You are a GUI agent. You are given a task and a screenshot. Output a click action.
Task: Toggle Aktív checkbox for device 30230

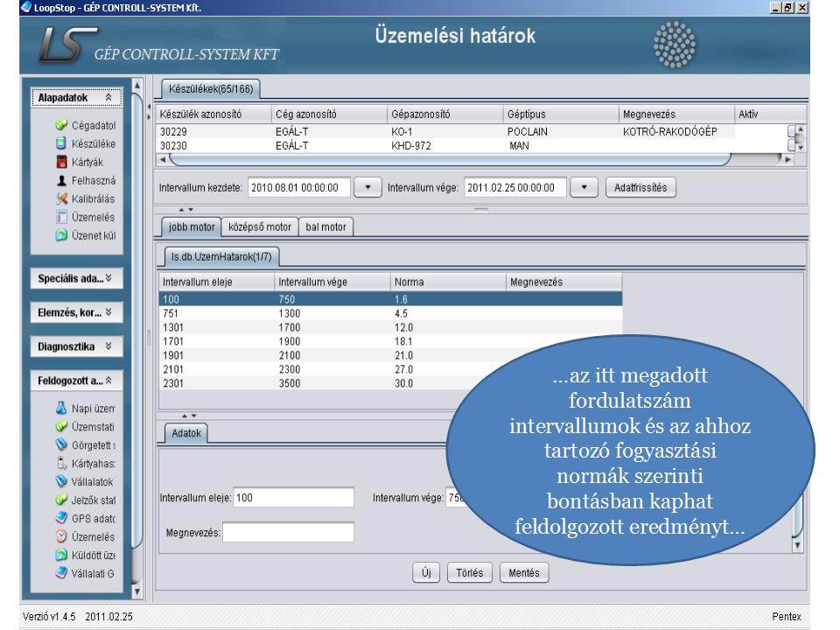(x=793, y=146)
